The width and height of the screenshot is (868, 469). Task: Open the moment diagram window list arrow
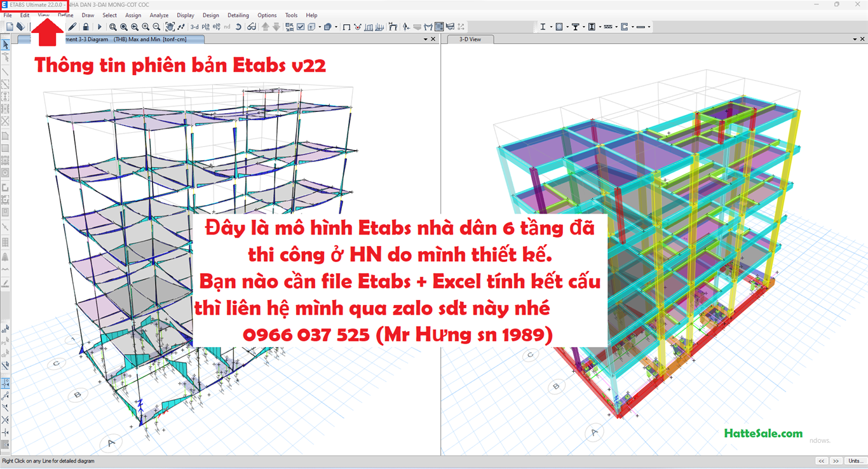point(426,39)
